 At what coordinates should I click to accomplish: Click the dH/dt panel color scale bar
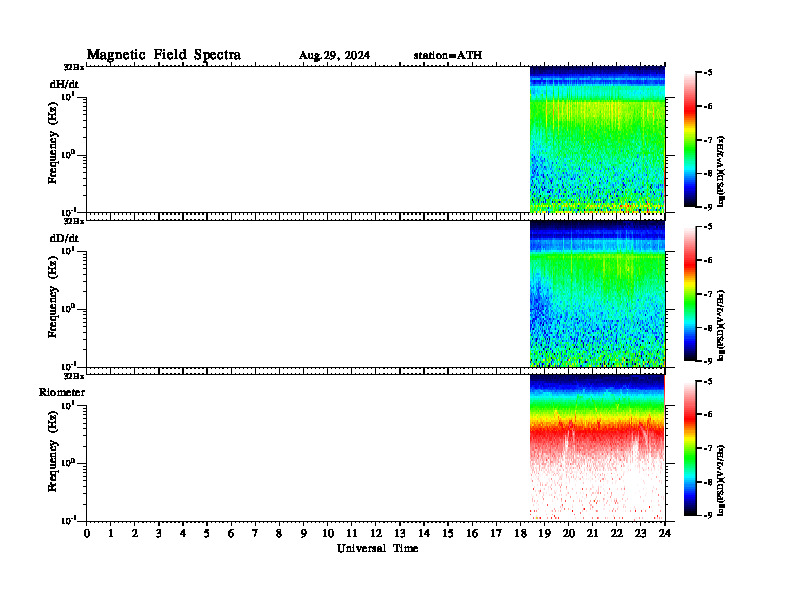tap(689, 139)
